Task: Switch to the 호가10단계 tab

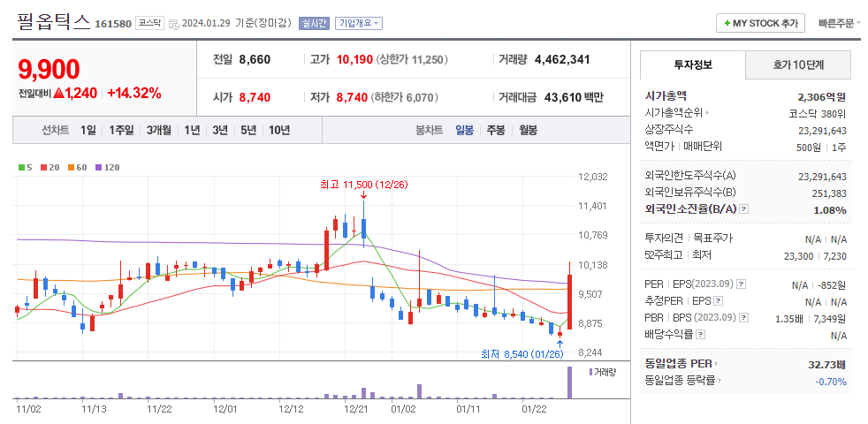Action: click(798, 64)
